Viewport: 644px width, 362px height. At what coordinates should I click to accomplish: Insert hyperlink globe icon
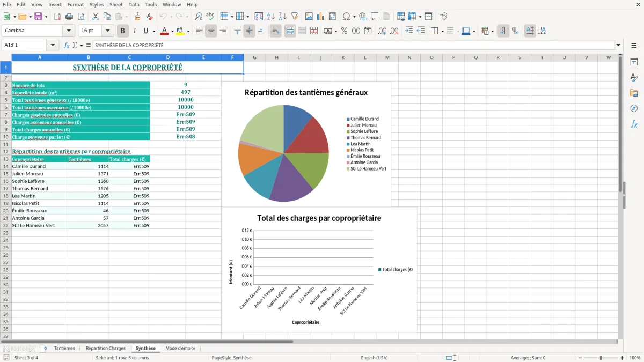[363, 17]
